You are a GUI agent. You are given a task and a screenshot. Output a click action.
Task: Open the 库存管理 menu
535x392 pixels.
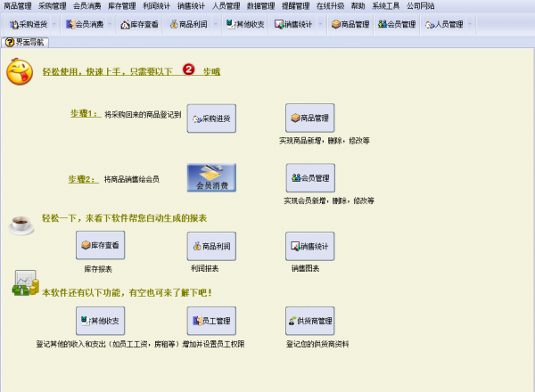pyautogui.click(x=122, y=6)
